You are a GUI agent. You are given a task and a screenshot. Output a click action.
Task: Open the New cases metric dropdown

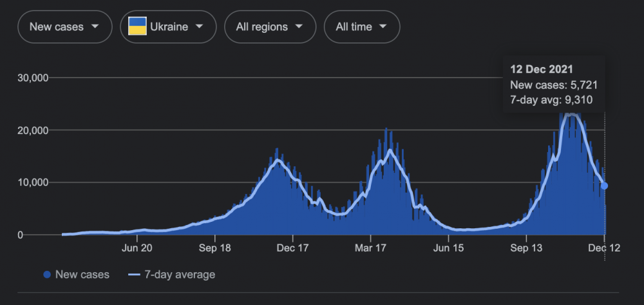[64, 27]
